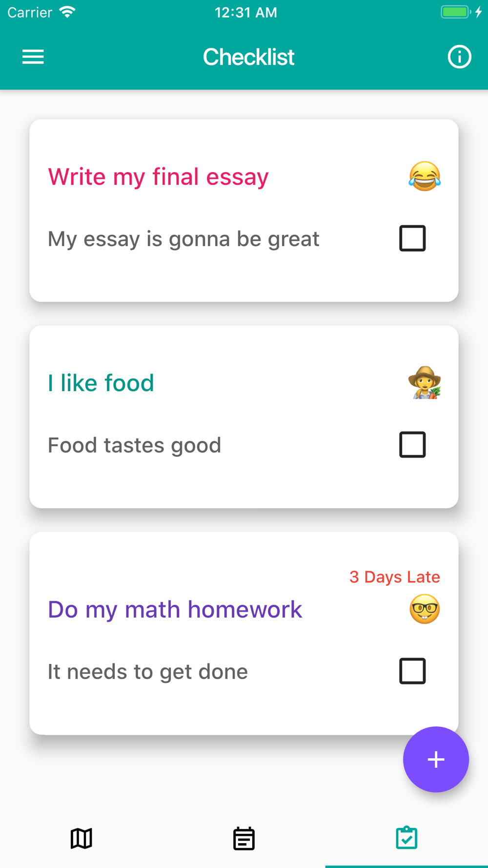This screenshot has height=868, width=488.
Task: Select 'Do my math homework' title
Action: pos(175,610)
